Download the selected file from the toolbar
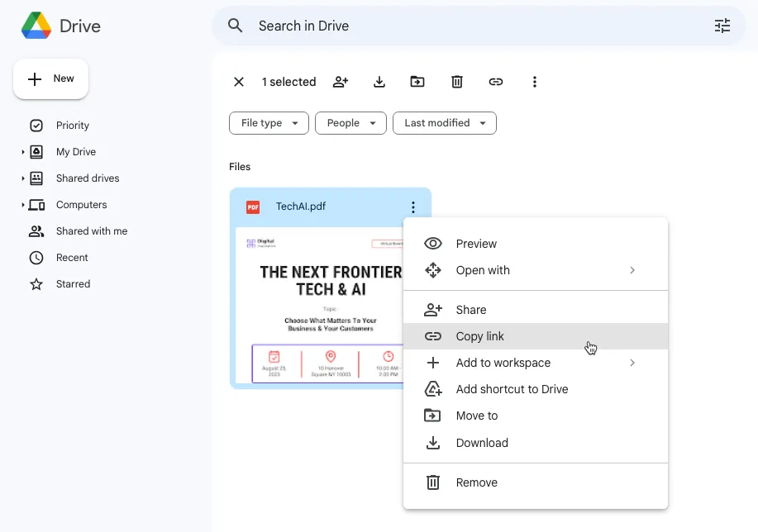758x532 pixels. 379,82
